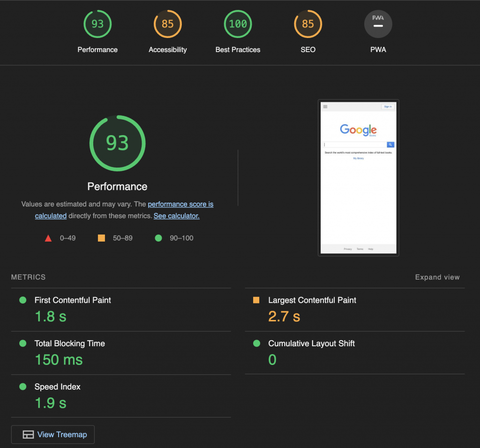Click the Performance score gauge at top
This screenshot has width=480, height=448.
coord(97,24)
